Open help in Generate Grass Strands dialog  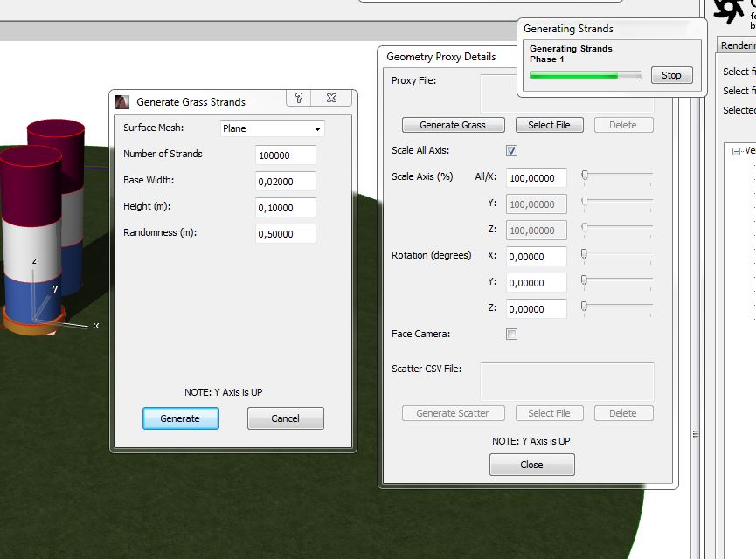point(298,99)
